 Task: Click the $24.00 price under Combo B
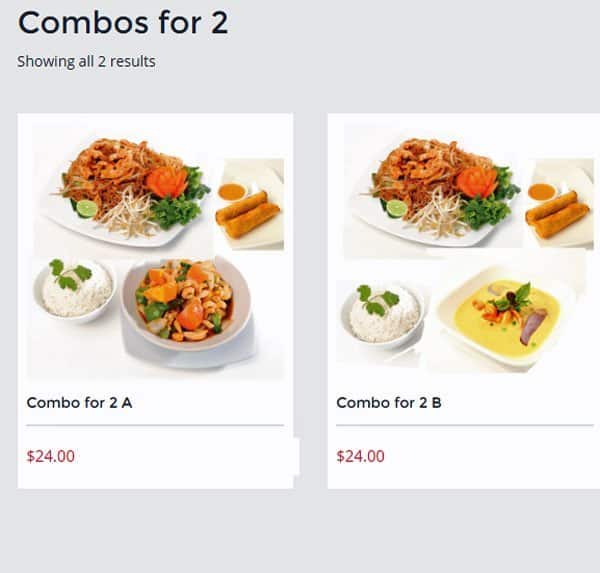pyautogui.click(x=361, y=457)
